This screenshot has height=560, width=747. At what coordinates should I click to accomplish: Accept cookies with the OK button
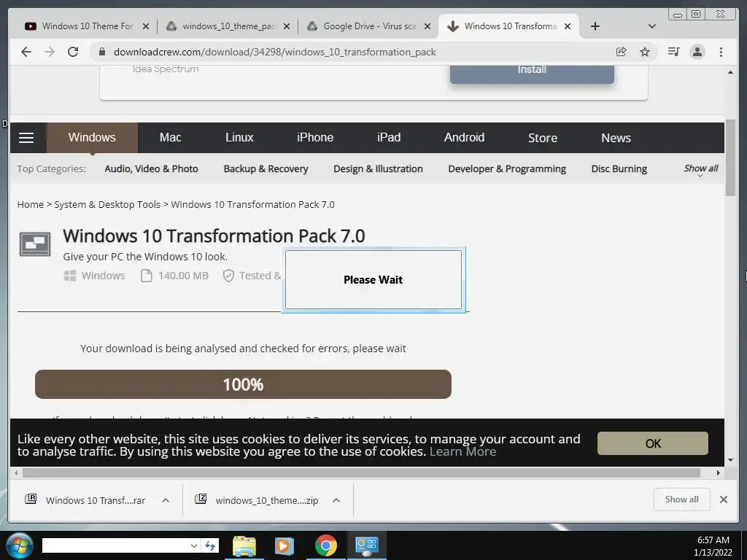(653, 443)
